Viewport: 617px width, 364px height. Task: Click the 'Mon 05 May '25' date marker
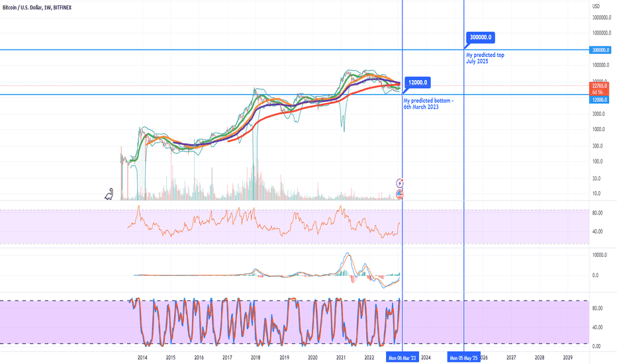point(463,357)
